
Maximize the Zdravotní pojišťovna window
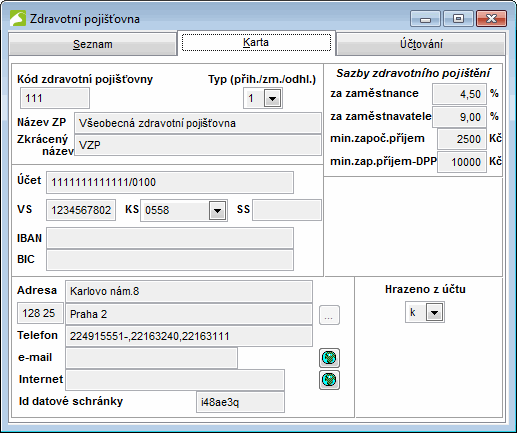(x=458, y=18)
